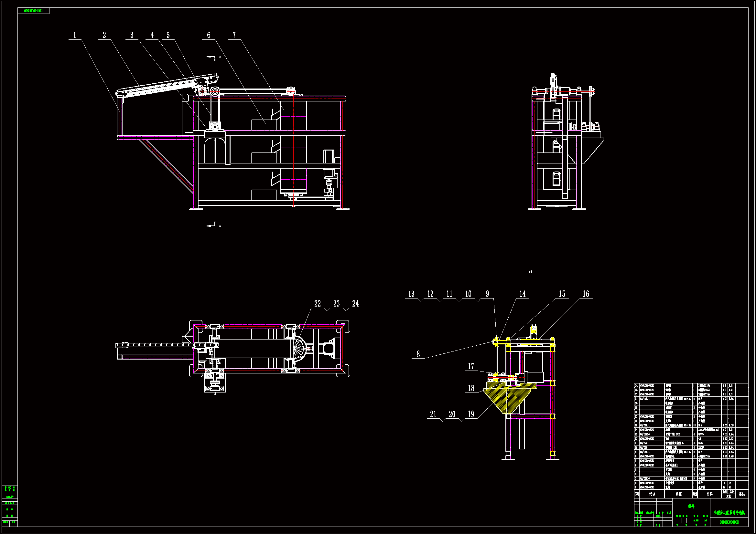Click the green 组件 title block cell
This screenshot has width=756, height=534.
pyautogui.click(x=691, y=506)
